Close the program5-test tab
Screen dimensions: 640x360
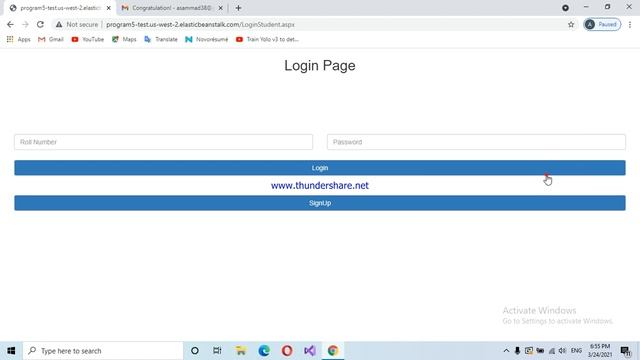[109, 8]
